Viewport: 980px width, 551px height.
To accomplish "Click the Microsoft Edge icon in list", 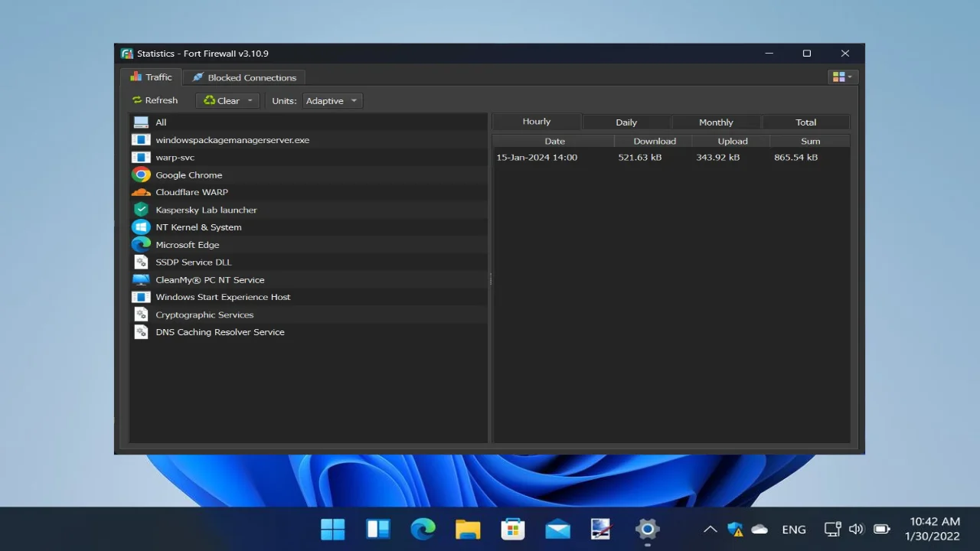I will (141, 245).
